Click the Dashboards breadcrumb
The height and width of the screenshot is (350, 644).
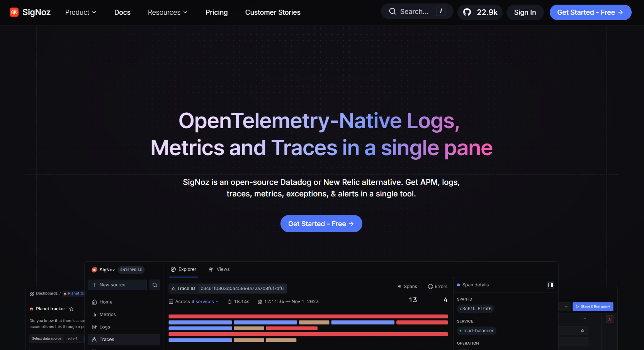click(46, 293)
